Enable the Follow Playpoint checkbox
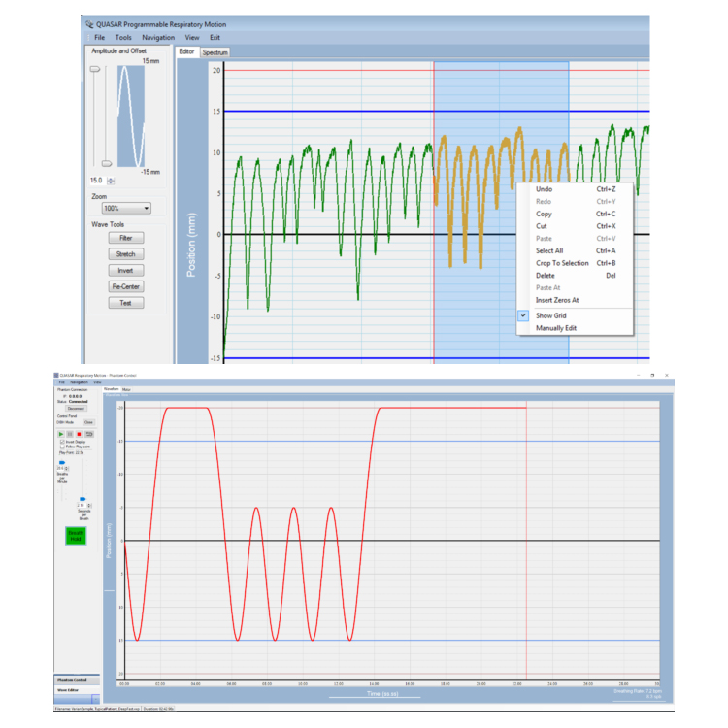Screen dimensions: 728x728 [x=62, y=447]
